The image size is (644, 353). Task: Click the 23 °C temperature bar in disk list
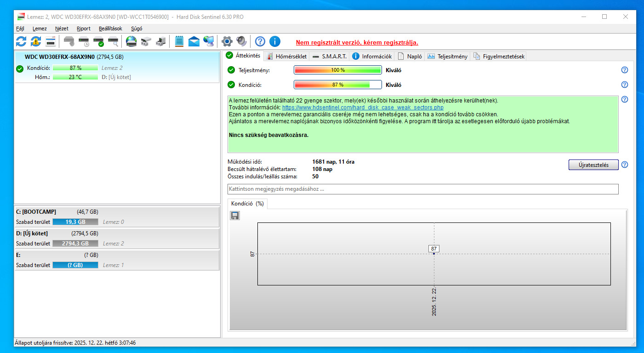[75, 77]
